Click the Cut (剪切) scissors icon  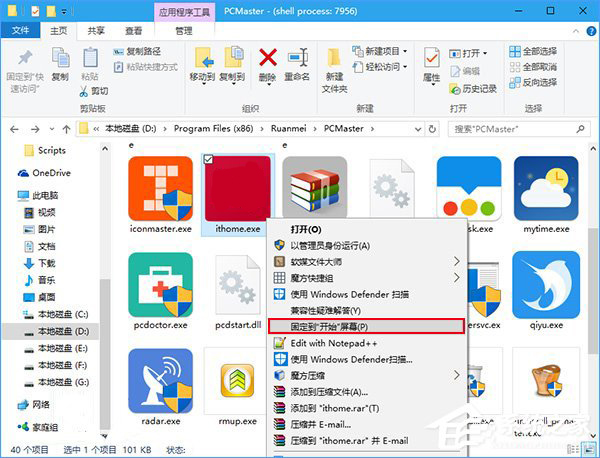84,91
